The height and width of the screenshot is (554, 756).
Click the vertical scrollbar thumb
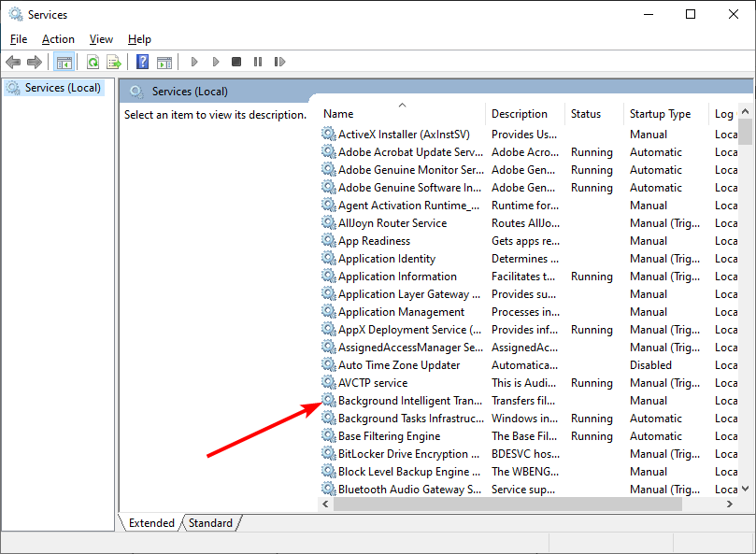[x=746, y=132]
